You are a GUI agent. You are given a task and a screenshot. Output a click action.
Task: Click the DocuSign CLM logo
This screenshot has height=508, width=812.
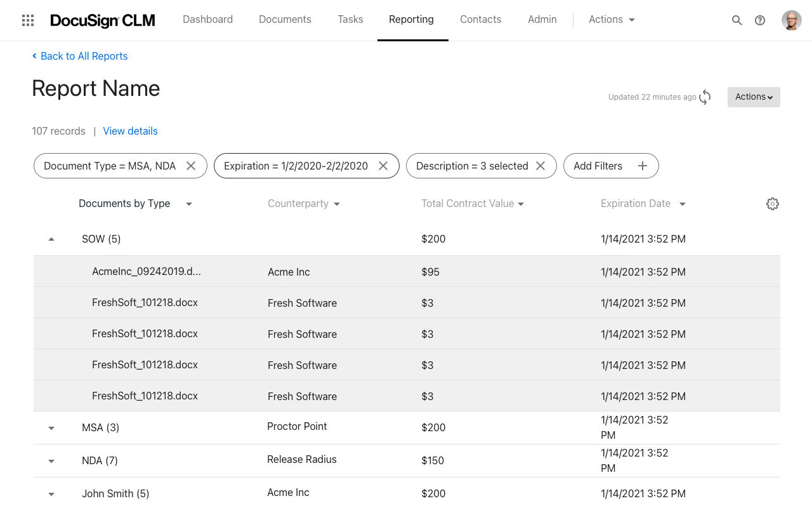click(x=103, y=20)
